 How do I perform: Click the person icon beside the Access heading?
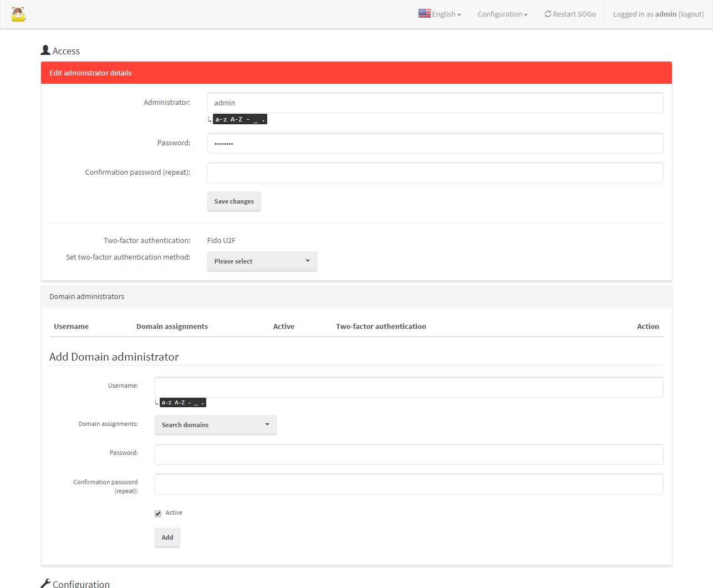click(x=45, y=49)
